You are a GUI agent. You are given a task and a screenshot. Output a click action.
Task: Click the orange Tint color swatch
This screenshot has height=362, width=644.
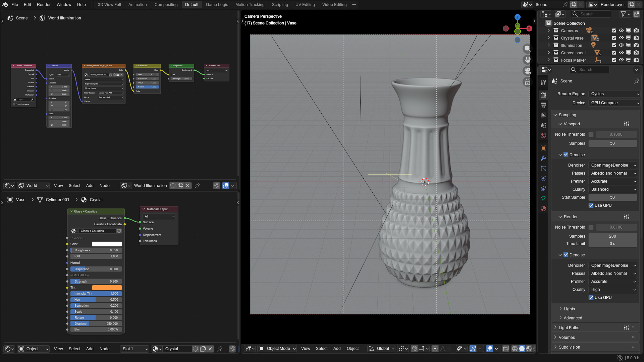point(107,288)
